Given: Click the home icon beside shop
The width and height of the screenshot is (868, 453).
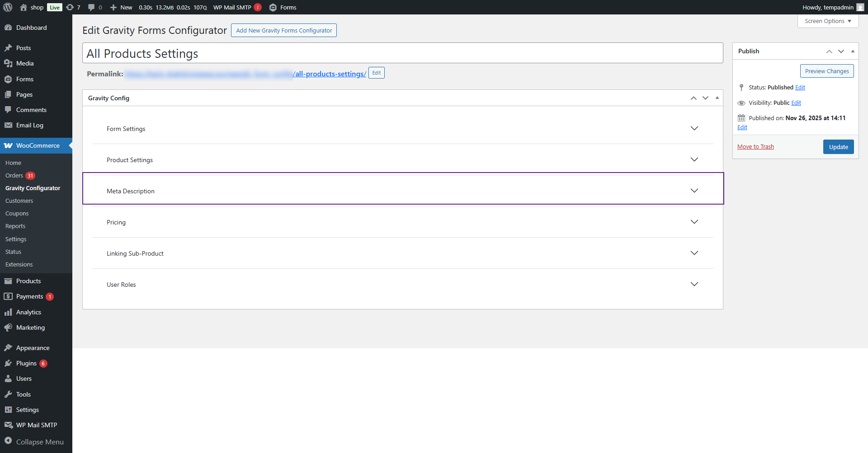Looking at the screenshot, I should point(24,7).
